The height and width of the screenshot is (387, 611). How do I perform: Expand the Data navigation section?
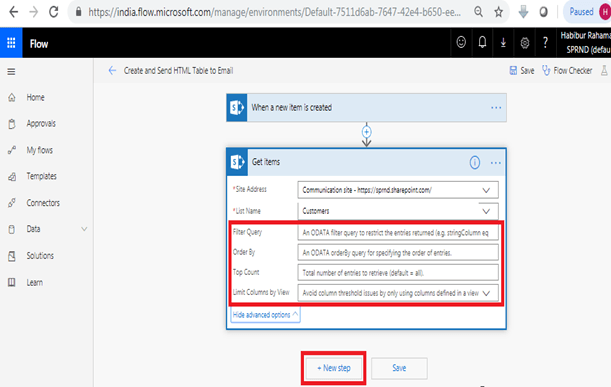point(84,229)
